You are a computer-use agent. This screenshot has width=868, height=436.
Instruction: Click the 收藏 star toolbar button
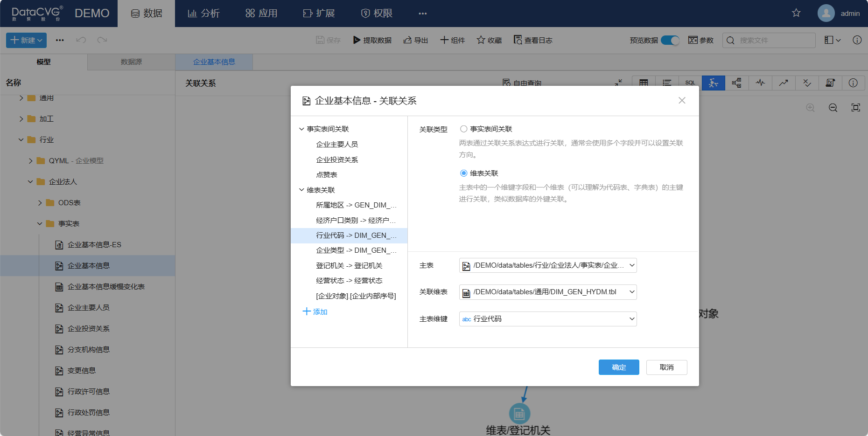tap(489, 40)
